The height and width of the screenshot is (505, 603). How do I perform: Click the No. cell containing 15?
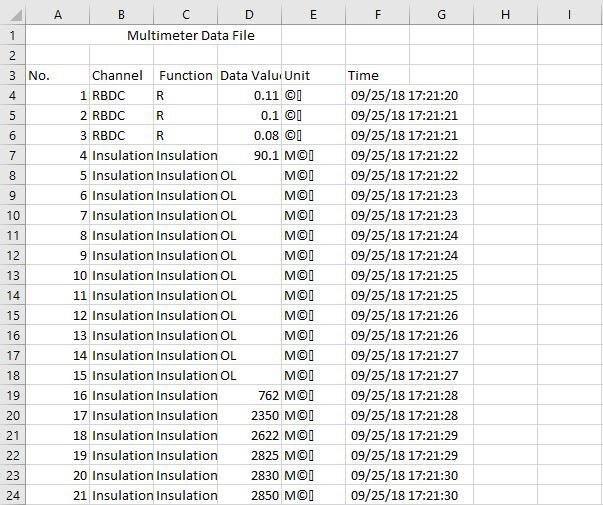coord(58,375)
